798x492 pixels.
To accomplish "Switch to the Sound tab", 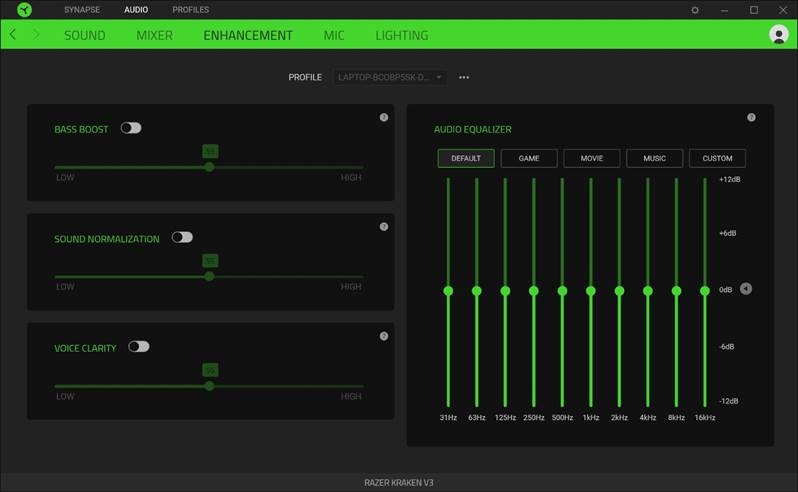I will [84, 35].
